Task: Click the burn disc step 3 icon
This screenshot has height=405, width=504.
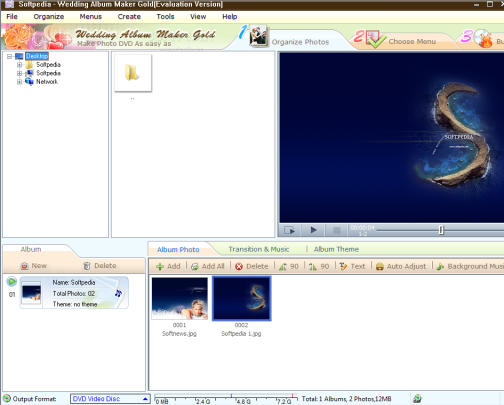Action: click(x=483, y=38)
